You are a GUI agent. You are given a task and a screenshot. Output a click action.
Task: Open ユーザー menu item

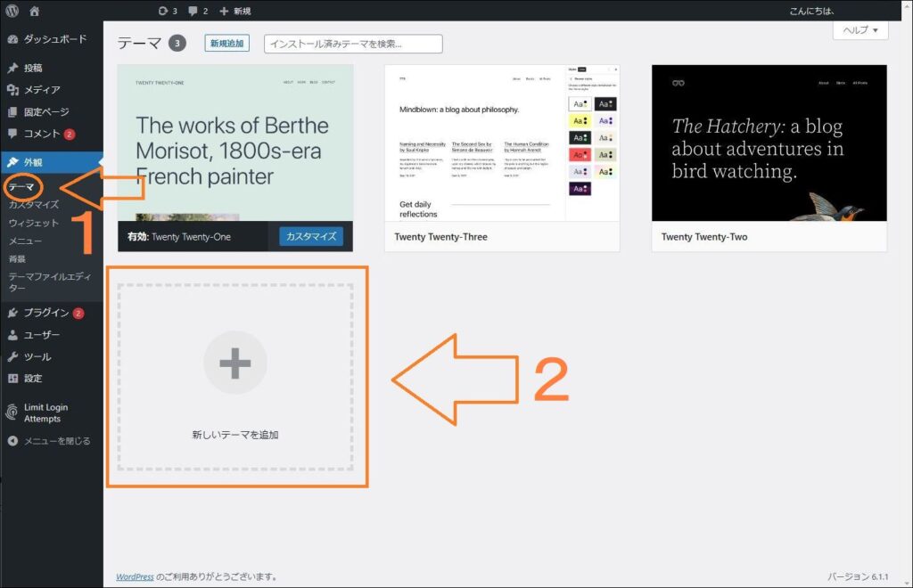tap(42, 335)
